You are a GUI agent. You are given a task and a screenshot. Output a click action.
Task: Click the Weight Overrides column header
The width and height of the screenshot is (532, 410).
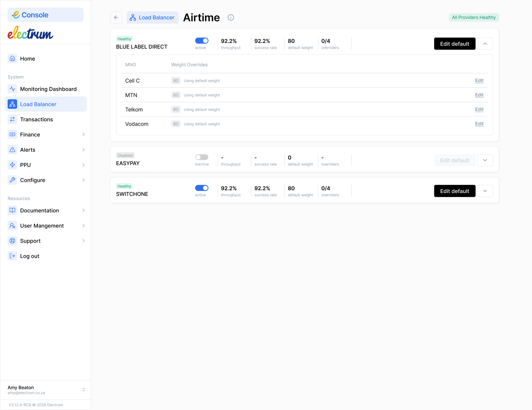189,65
